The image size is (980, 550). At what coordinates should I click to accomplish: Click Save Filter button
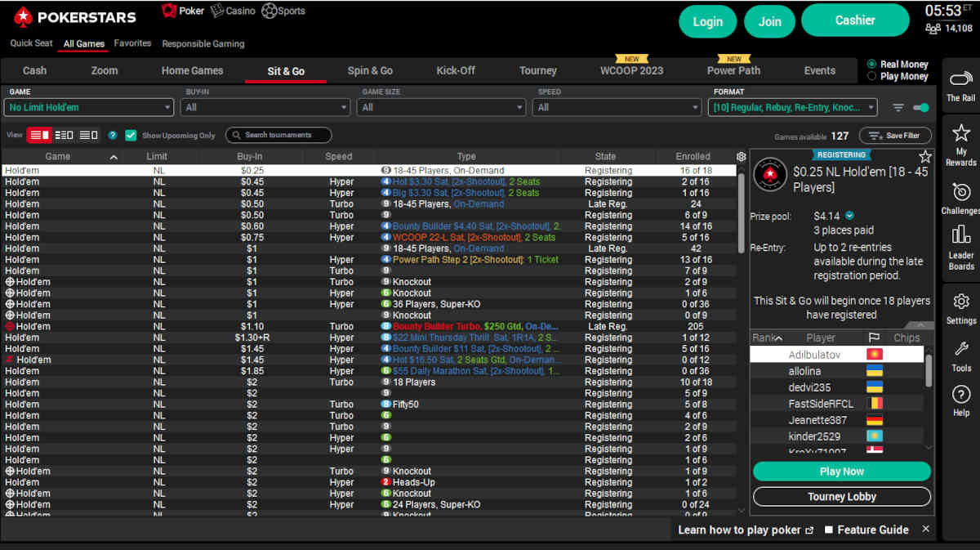point(895,136)
